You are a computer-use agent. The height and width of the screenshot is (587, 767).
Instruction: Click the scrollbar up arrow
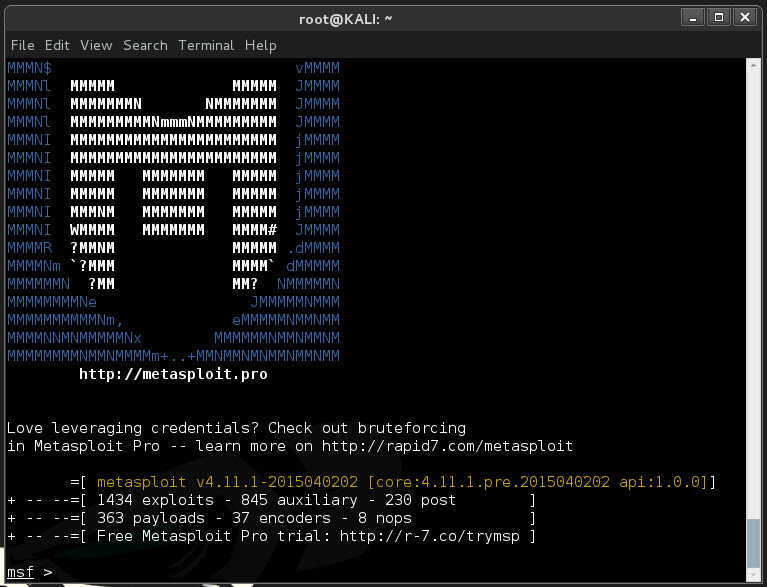coord(753,65)
